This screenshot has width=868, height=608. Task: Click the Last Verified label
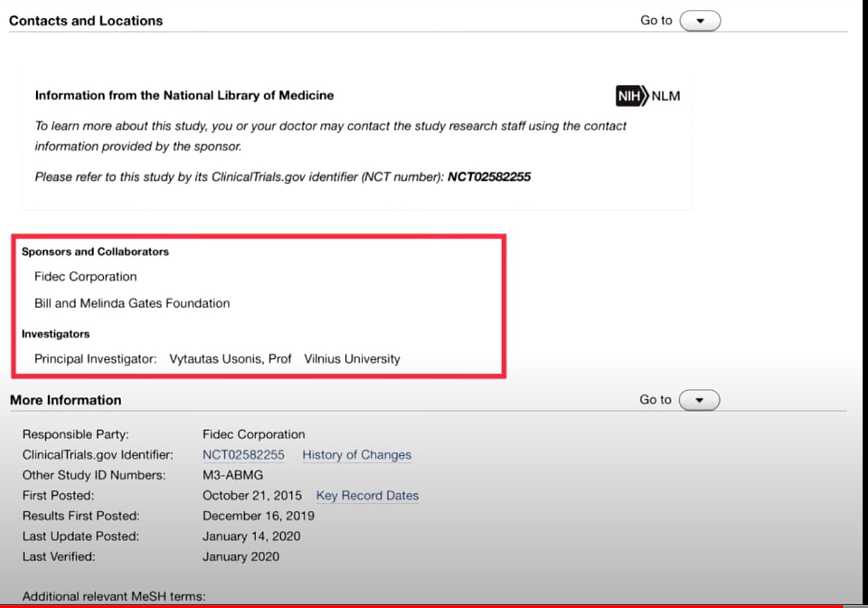59,556
